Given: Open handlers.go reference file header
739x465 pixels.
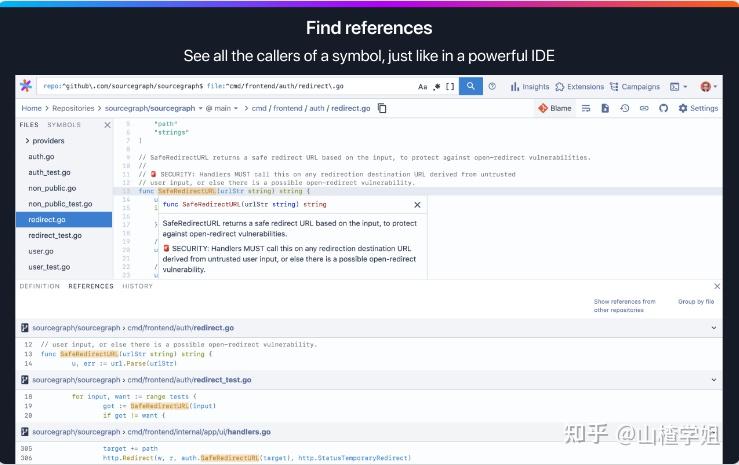Looking at the screenshot, I should click(151, 432).
